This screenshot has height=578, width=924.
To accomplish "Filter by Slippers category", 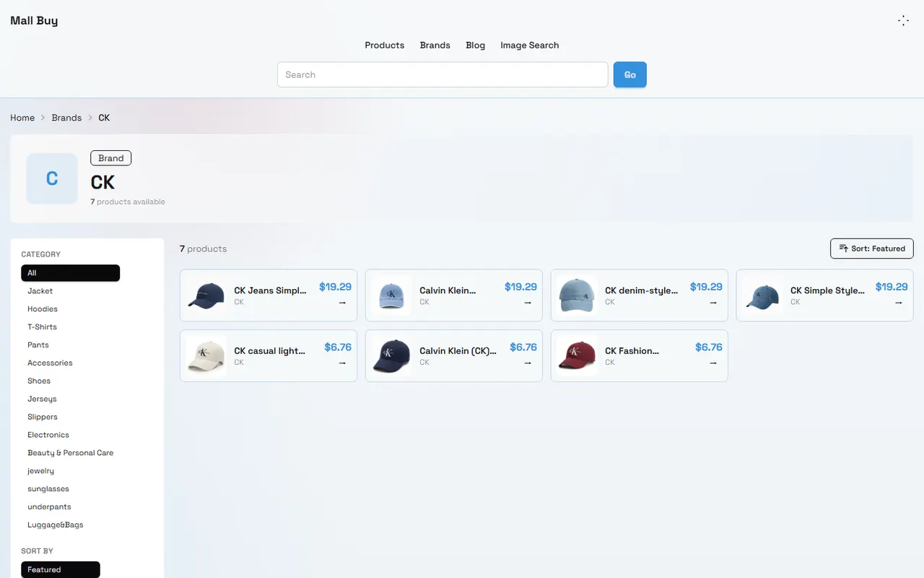I will pyautogui.click(x=43, y=418).
